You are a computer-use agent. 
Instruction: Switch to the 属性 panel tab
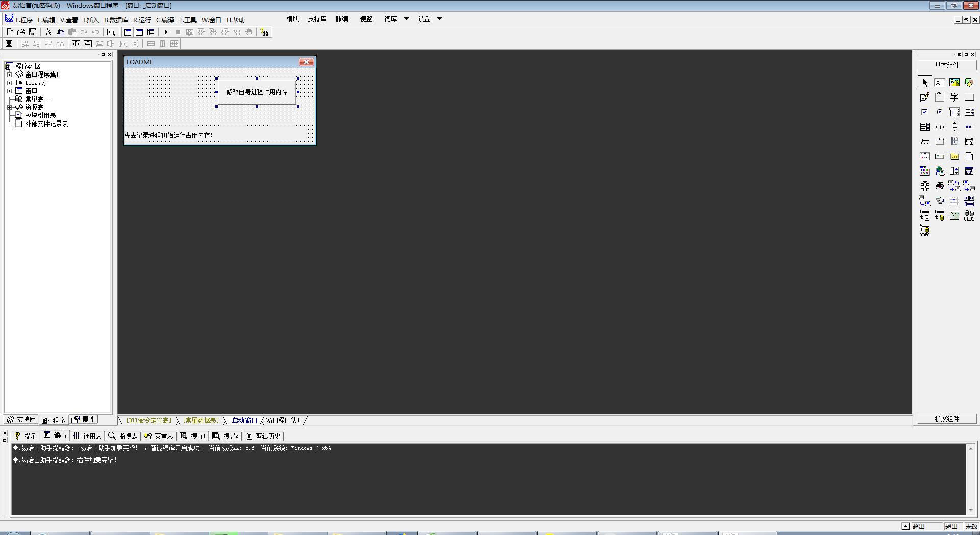point(83,420)
